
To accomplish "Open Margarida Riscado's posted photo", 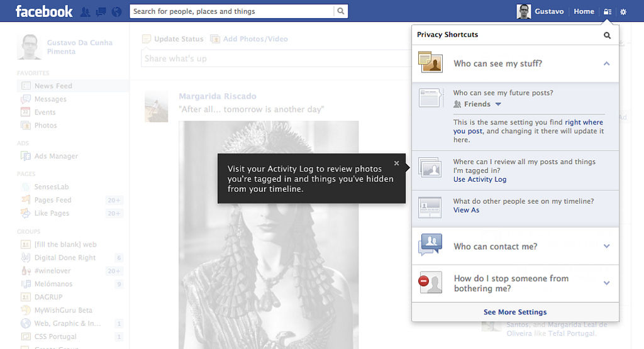I will coord(269,235).
